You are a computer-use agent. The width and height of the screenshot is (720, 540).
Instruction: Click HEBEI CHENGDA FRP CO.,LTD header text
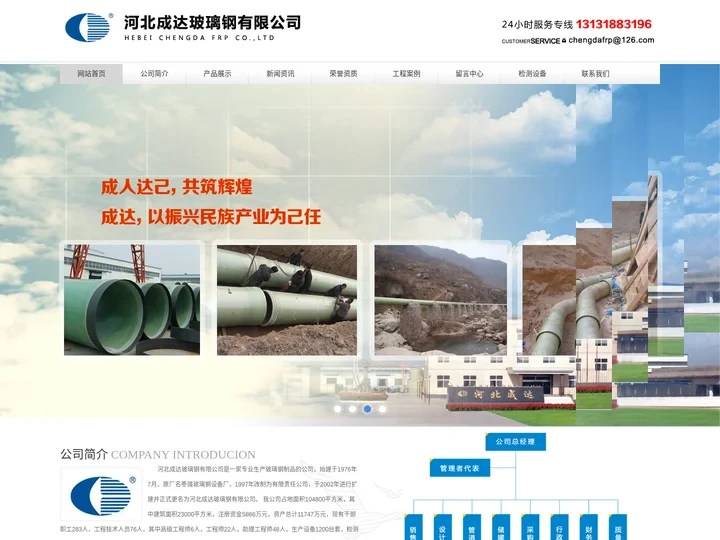tap(199, 38)
